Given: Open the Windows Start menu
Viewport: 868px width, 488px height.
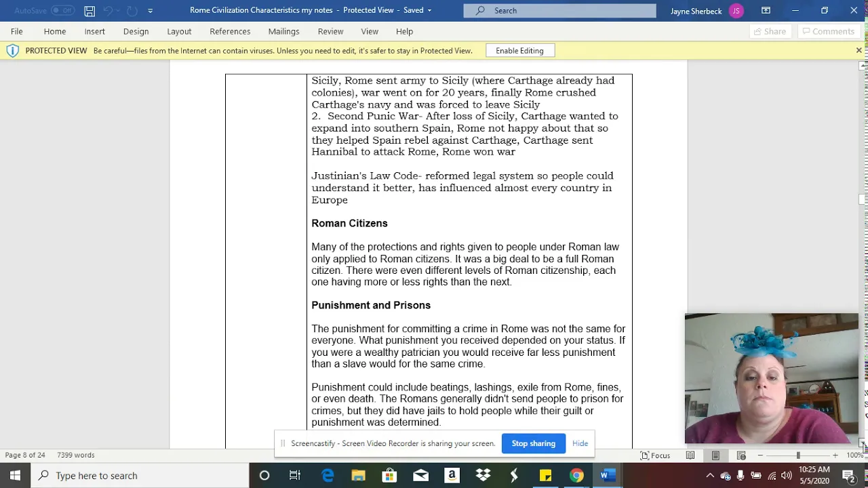Looking at the screenshot, I should [15, 476].
